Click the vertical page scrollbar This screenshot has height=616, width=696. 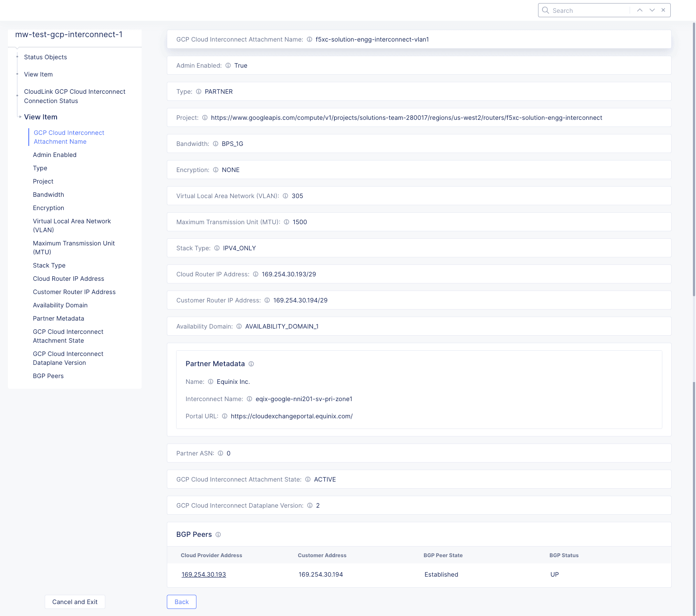click(693, 177)
